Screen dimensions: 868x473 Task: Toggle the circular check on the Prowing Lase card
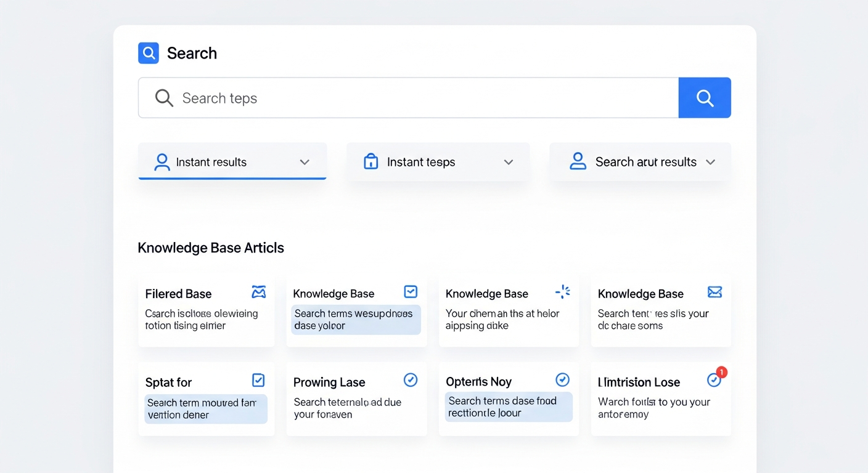[x=410, y=380]
